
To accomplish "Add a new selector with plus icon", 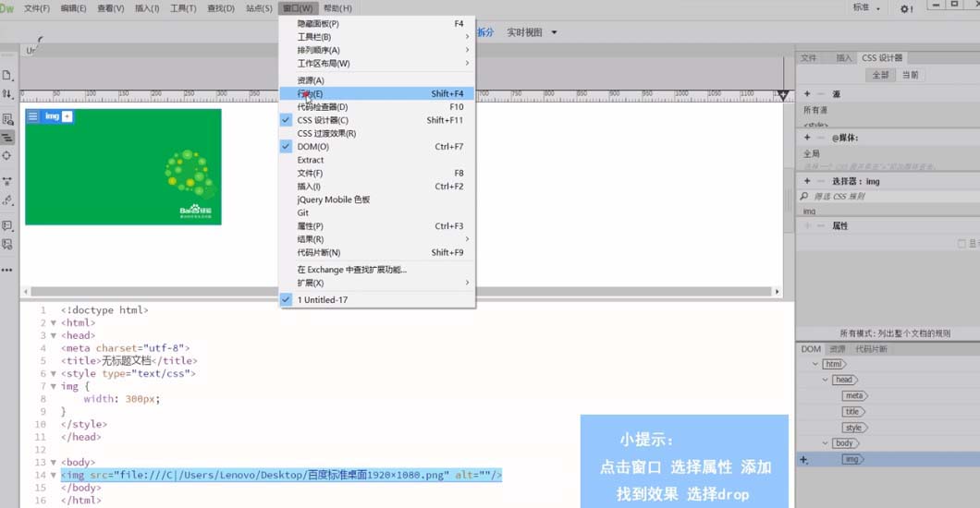I will pyautogui.click(x=807, y=181).
